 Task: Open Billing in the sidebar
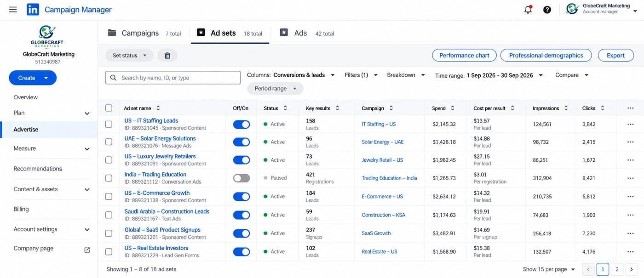click(21, 209)
